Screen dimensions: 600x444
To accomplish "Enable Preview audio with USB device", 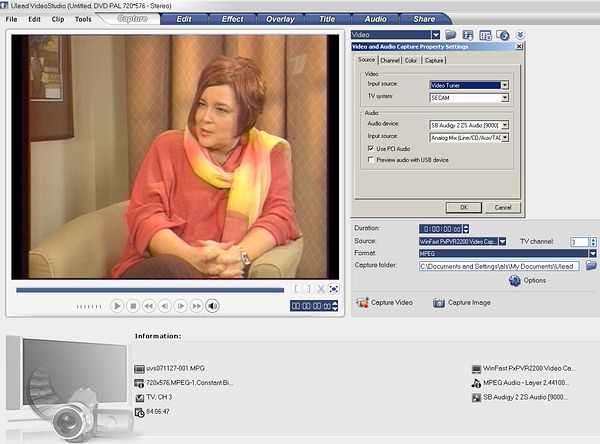I will tap(371, 159).
